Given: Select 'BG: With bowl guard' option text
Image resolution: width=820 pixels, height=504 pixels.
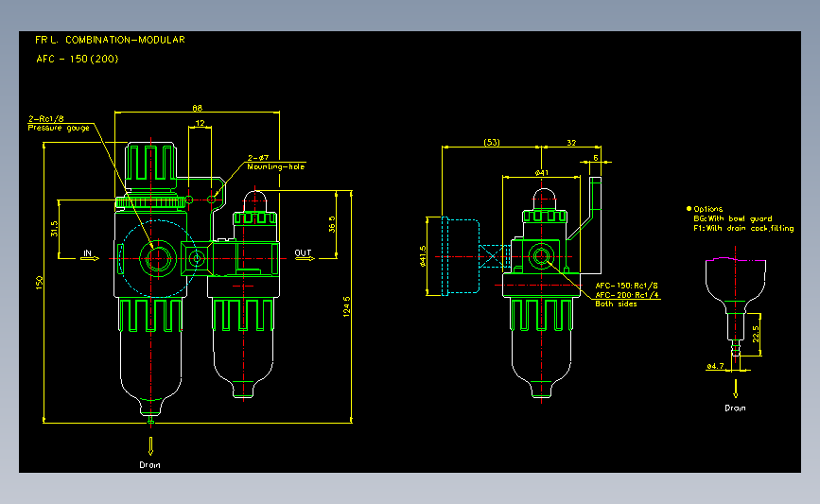Looking at the screenshot, I should click(733, 218).
